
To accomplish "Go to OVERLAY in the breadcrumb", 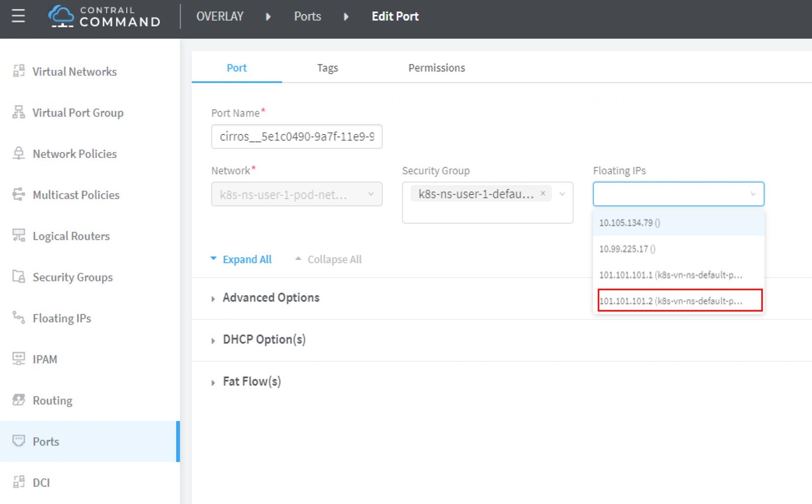I will coord(219,16).
